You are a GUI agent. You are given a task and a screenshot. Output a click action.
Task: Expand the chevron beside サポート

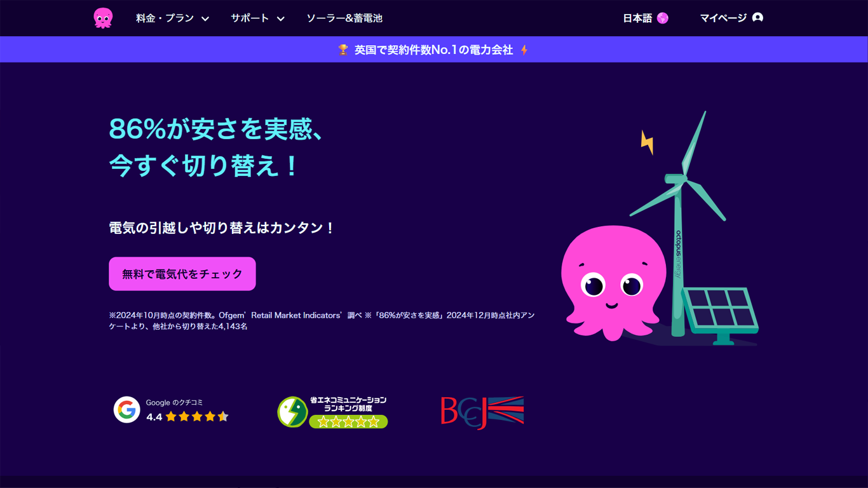tap(280, 19)
